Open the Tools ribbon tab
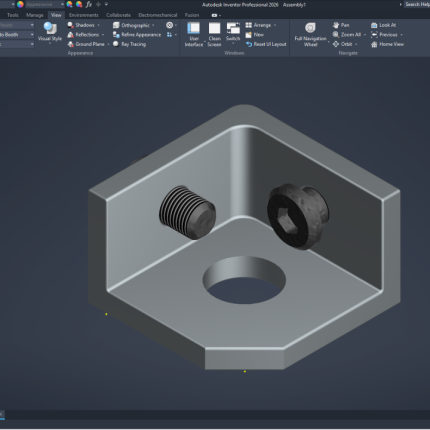 coord(13,15)
